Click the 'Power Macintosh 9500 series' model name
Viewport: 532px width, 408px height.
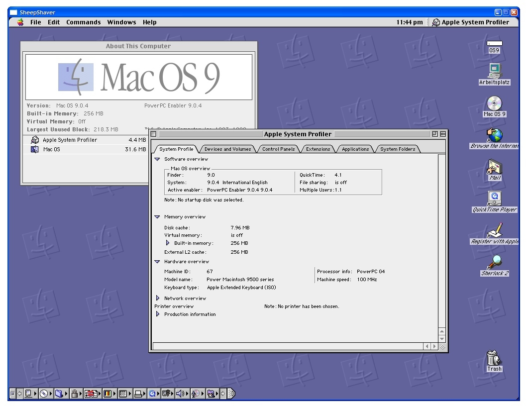coord(240,280)
